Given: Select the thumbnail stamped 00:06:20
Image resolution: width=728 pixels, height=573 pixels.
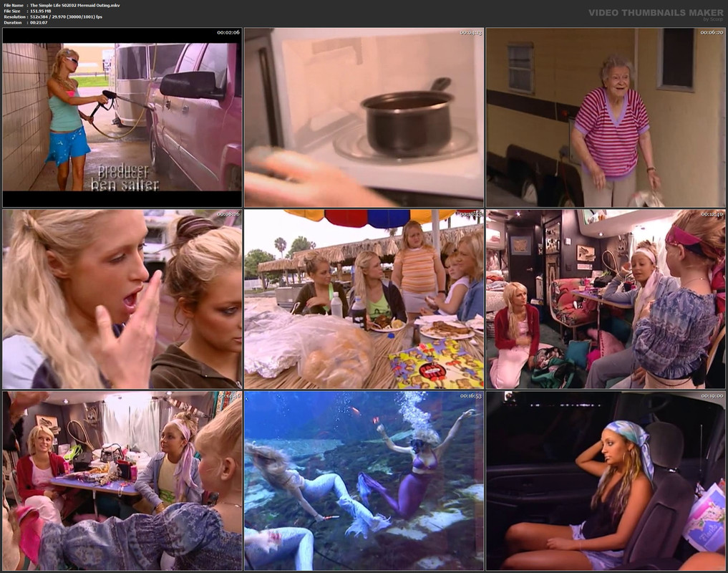Looking at the screenshot, I should (606, 117).
